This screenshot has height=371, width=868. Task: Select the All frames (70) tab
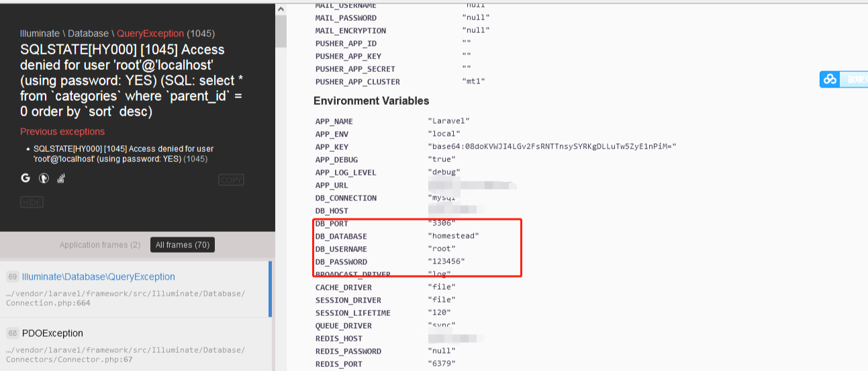click(182, 245)
